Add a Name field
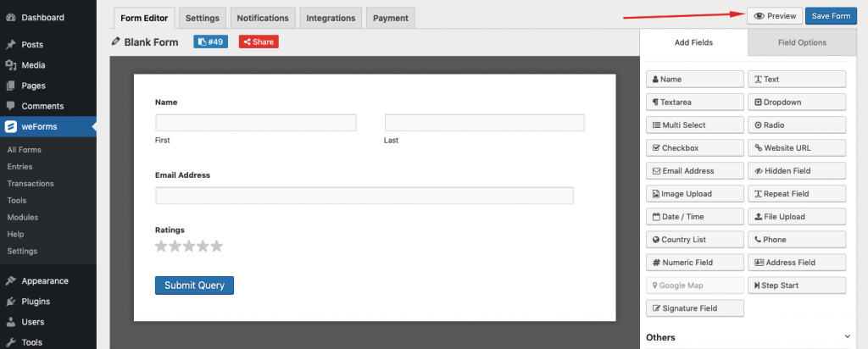This screenshot has height=349, width=868. coord(695,79)
